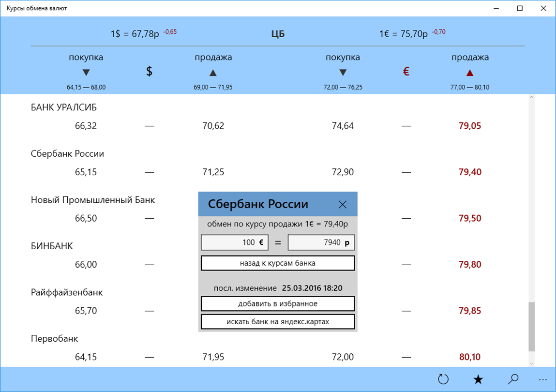The height and width of the screenshot is (392, 556).
Task: Open search with the magnifier icon
Action: click(513, 379)
